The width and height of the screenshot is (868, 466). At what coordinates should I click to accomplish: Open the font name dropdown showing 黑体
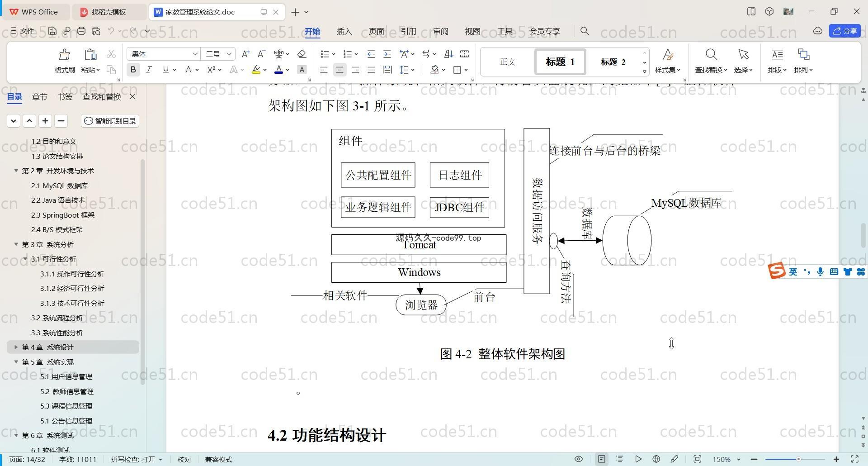point(195,54)
